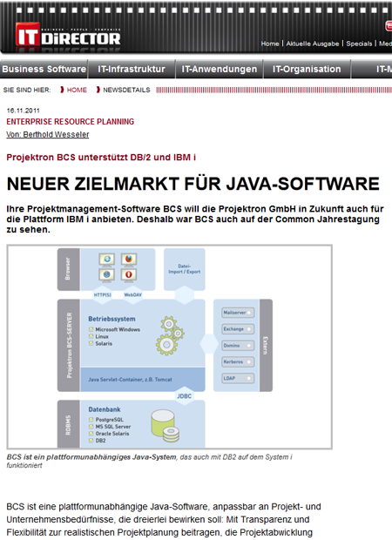
Task: Click headline NEUER ZIELMARKT FÜR JAVA-SOFTWARE
Action: [x=193, y=184]
